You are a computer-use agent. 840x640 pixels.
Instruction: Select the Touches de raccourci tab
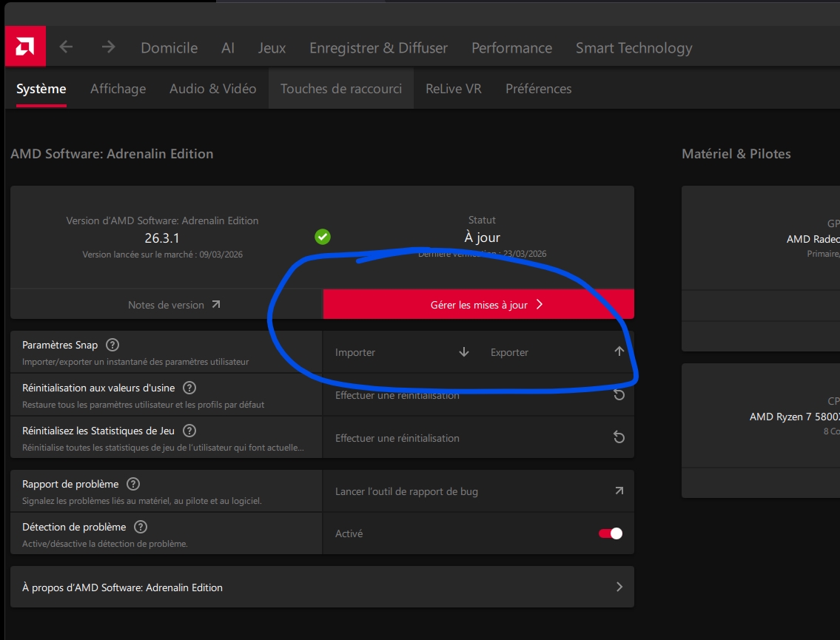point(340,89)
